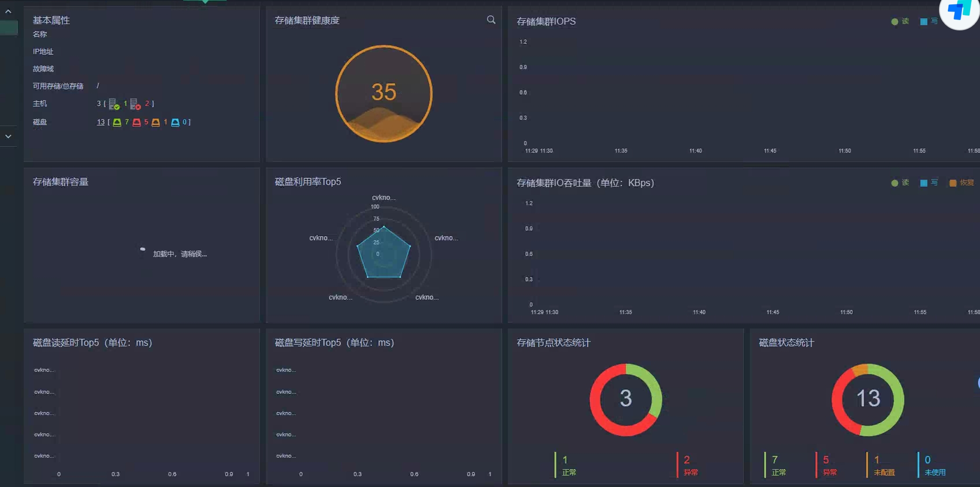Click the faulty host icon with red X
This screenshot has width=980, height=487.
click(135, 104)
